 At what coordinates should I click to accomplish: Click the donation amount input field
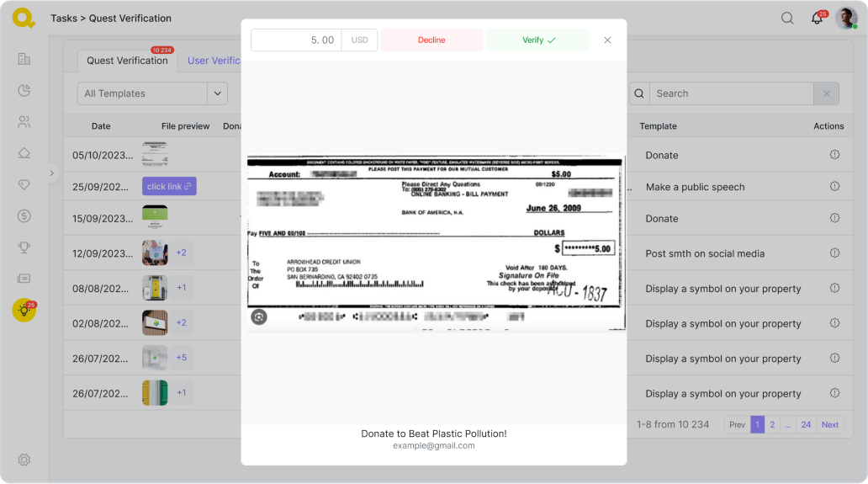coord(296,40)
